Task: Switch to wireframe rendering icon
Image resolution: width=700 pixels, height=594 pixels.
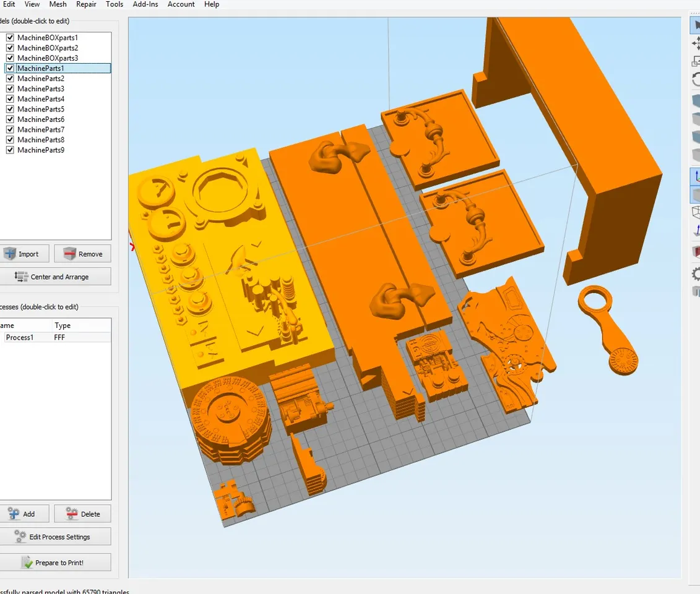Action: pos(696,212)
